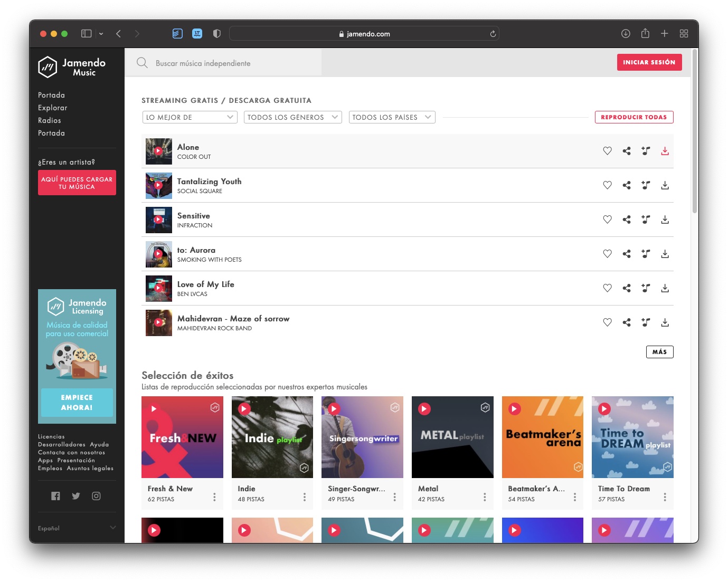Like Love of My Life
This screenshot has width=728, height=582.
[607, 288]
